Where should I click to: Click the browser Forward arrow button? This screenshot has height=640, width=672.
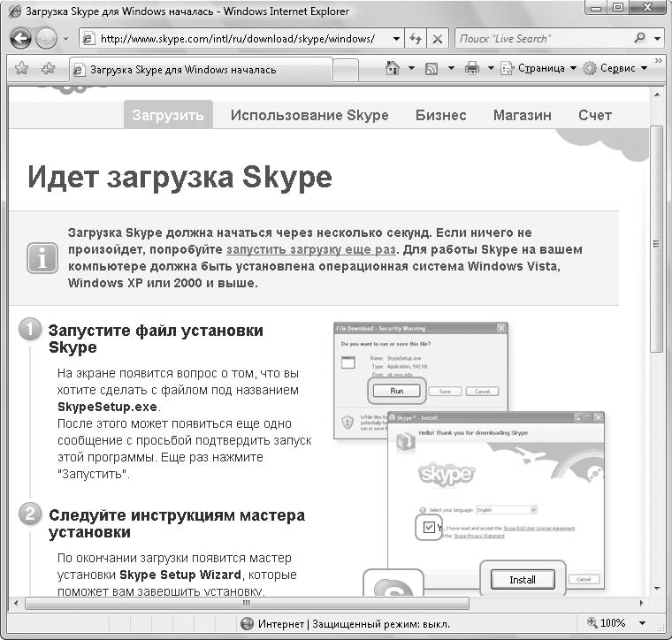click(x=46, y=39)
